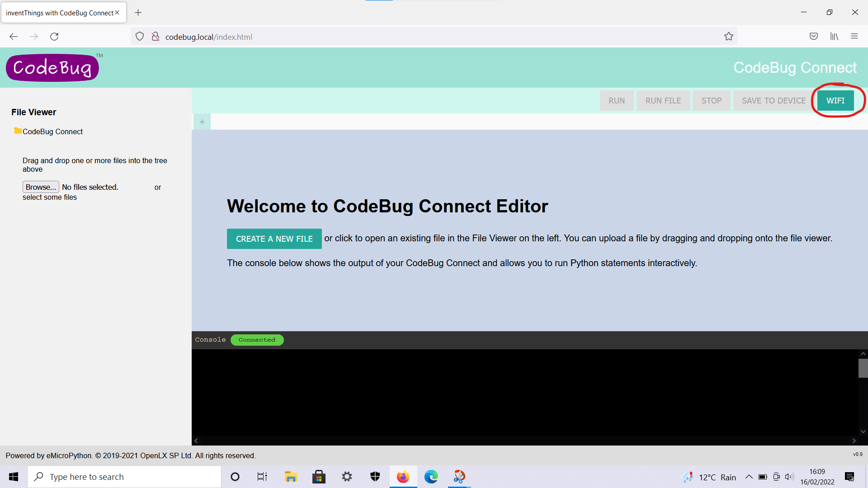The image size is (868, 488).
Task: Click the browser back navigation arrow
Action: tap(13, 36)
